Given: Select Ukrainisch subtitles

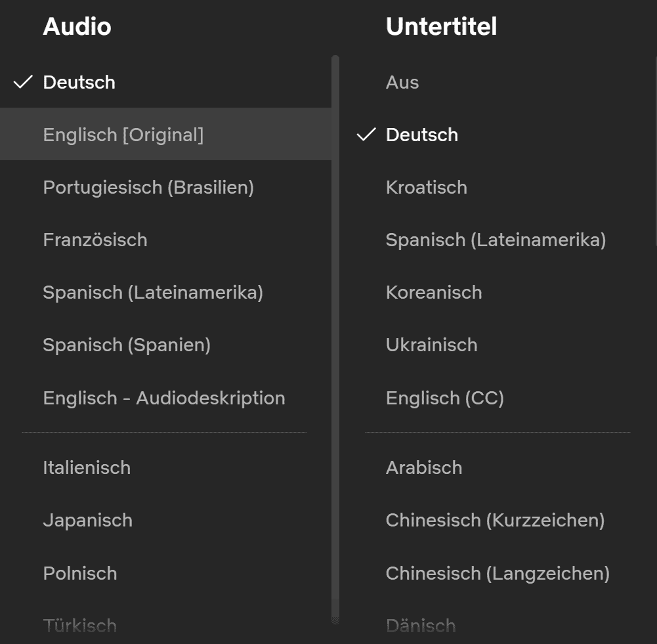Looking at the screenshot, I should 431,345.
